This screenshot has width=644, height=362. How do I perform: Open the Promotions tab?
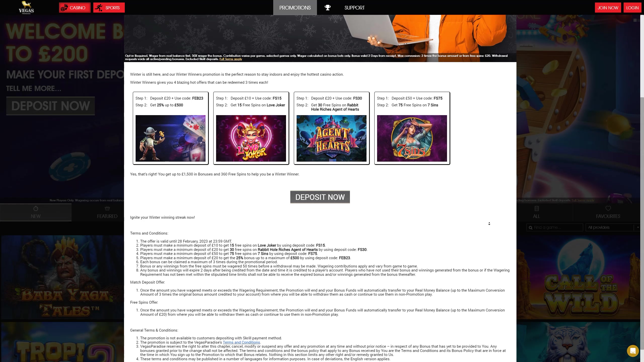(295, 8)
